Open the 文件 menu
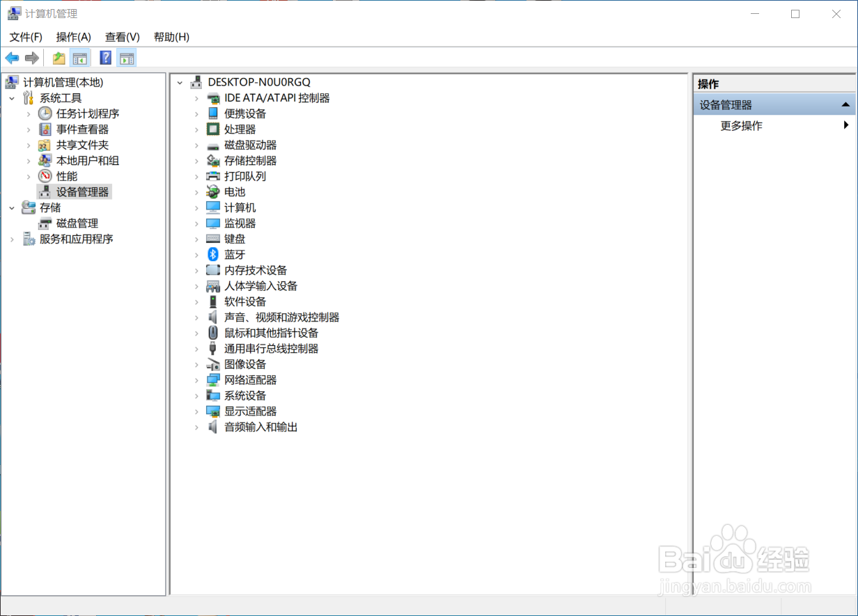The height and width of the screenshot is (616, 858). [25, 37]
